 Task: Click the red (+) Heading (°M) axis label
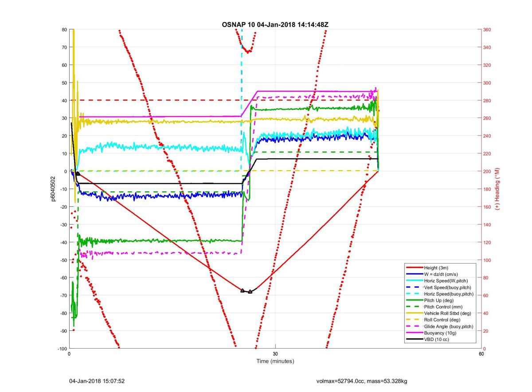click(497, 189)
